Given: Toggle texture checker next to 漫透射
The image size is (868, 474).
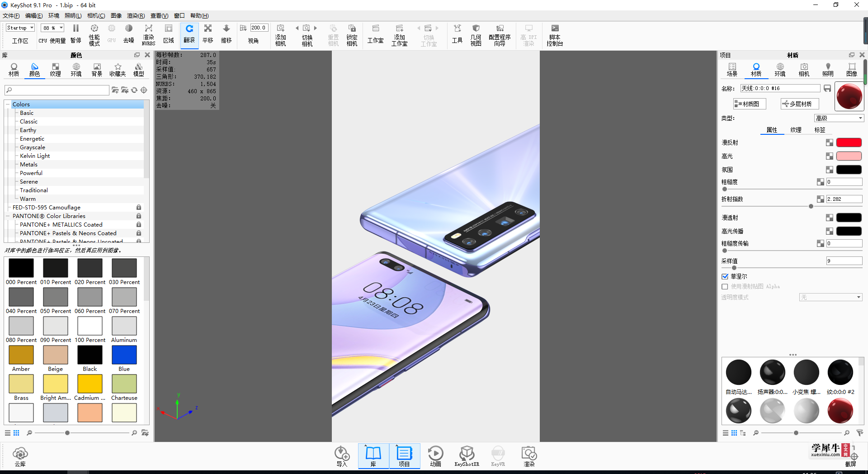Looking at the screenshot, I should click(x=830, y=218).
